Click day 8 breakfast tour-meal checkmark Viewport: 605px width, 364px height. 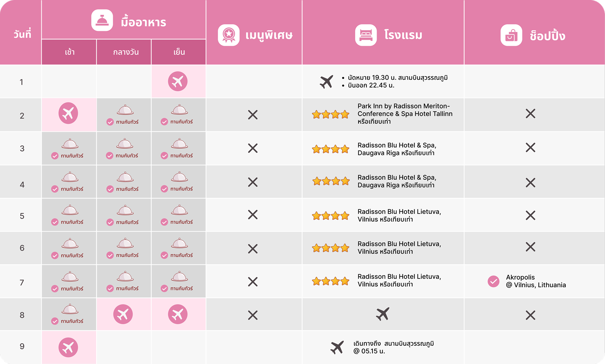pyautogui.click(x=55, y=321)
